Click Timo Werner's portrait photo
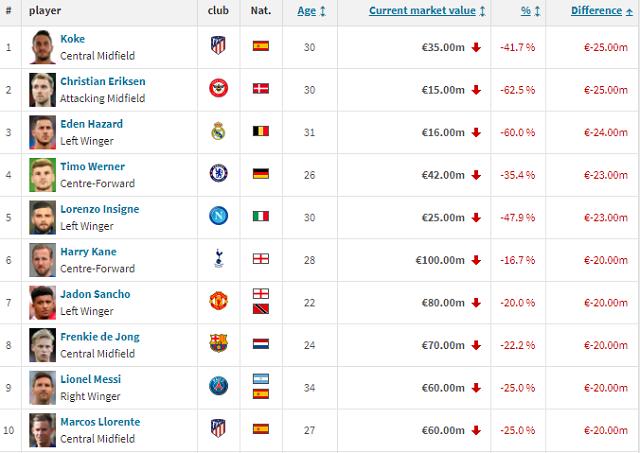Viewport: 640px width, 453px height. (x=42, y=175)
